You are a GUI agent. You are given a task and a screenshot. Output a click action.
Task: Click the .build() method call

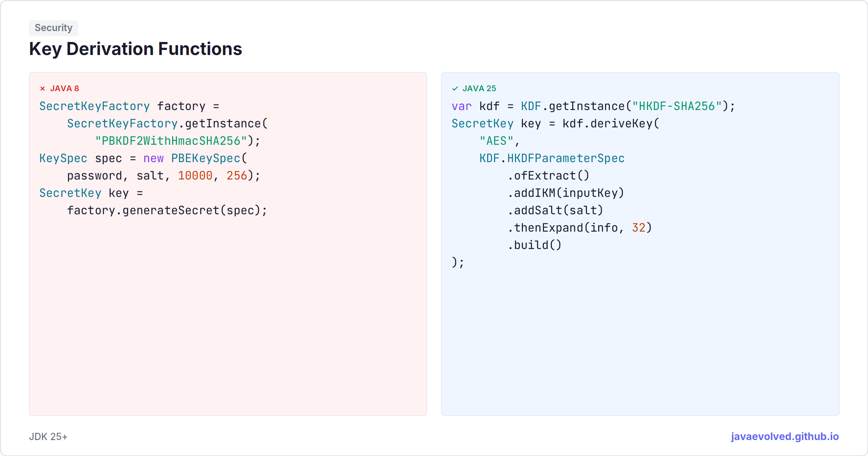[535, 245]
